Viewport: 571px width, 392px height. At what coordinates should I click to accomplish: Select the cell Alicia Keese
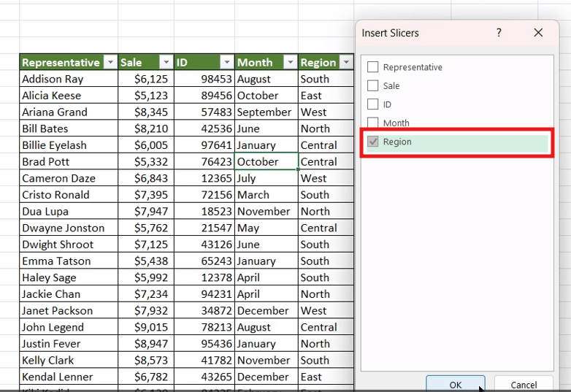(x=69, y=95)
